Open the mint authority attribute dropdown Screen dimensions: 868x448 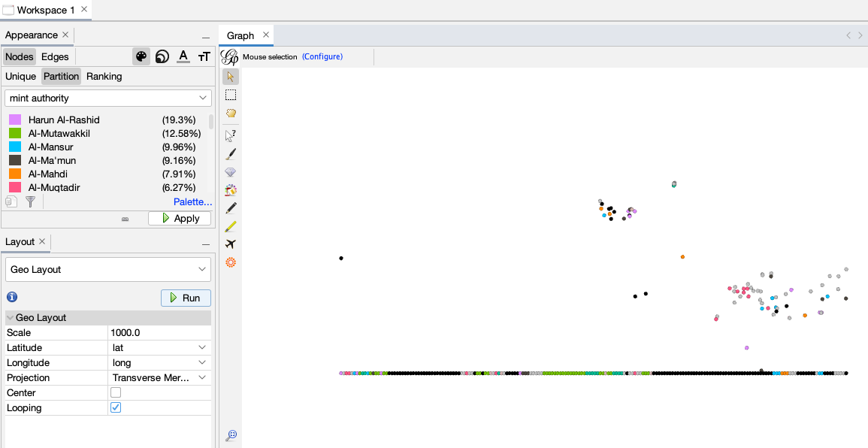[x=108, y=98]
